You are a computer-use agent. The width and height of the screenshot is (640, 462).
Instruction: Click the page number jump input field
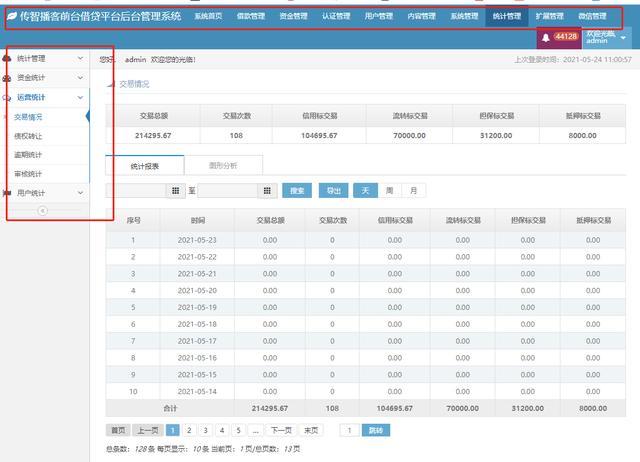pyautogui.click(x=349, y=430)
